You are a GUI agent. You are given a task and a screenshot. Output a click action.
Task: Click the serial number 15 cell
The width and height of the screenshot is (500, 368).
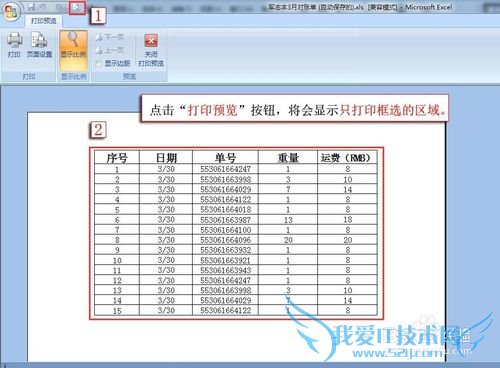[117, 311]
